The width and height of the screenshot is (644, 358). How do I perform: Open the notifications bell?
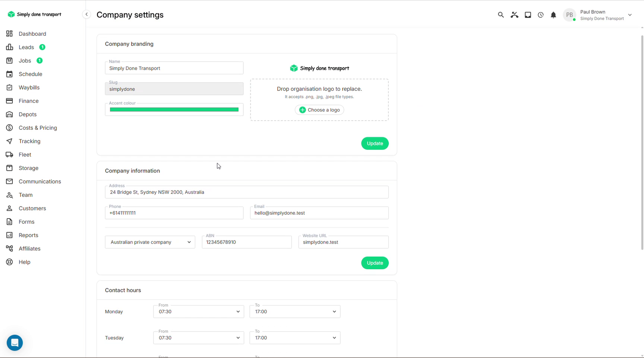click(553, 15)
